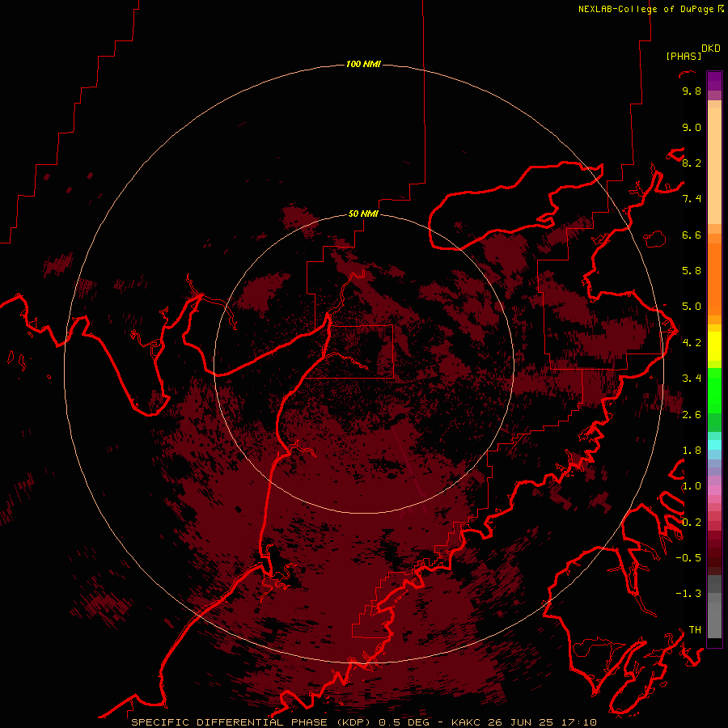
Task: Pick the orange band of the color bar
Action: click(x=714, y=278)
